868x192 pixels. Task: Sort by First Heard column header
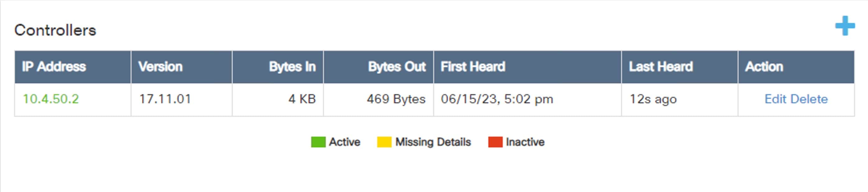click(473, 66)
